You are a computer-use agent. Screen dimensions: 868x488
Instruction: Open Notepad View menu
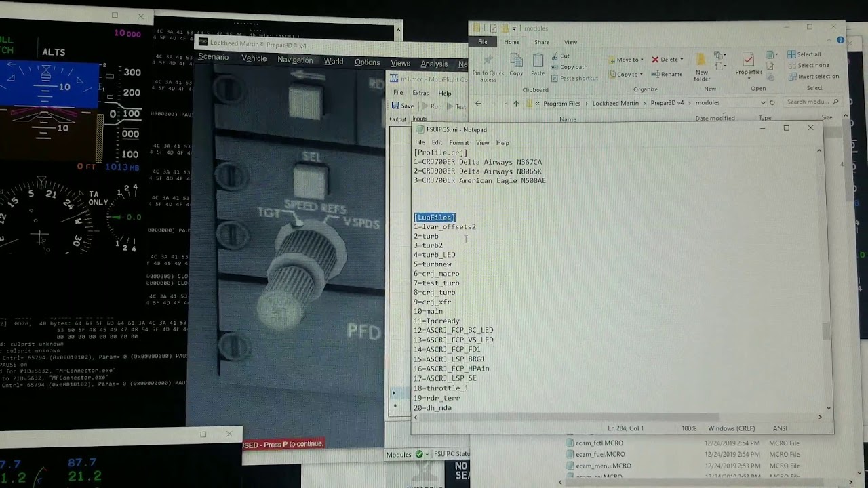(x=482, y=143)
